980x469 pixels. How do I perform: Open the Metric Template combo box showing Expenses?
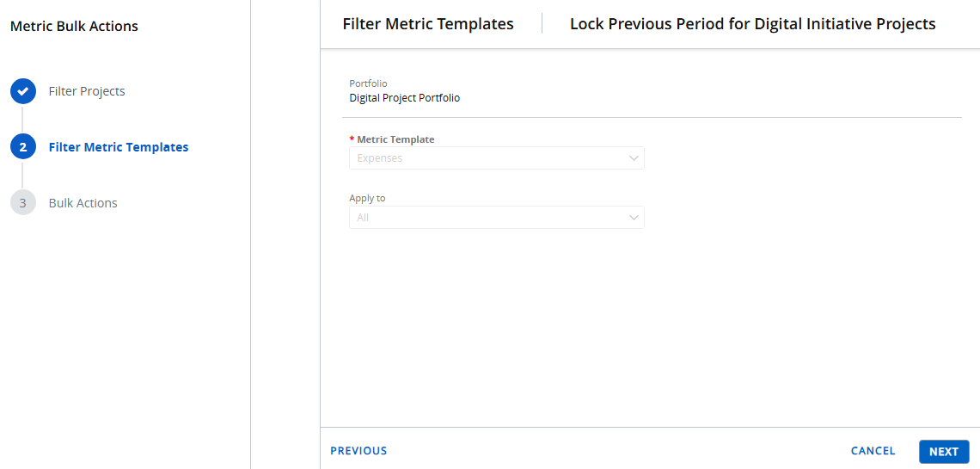[486, 158]
